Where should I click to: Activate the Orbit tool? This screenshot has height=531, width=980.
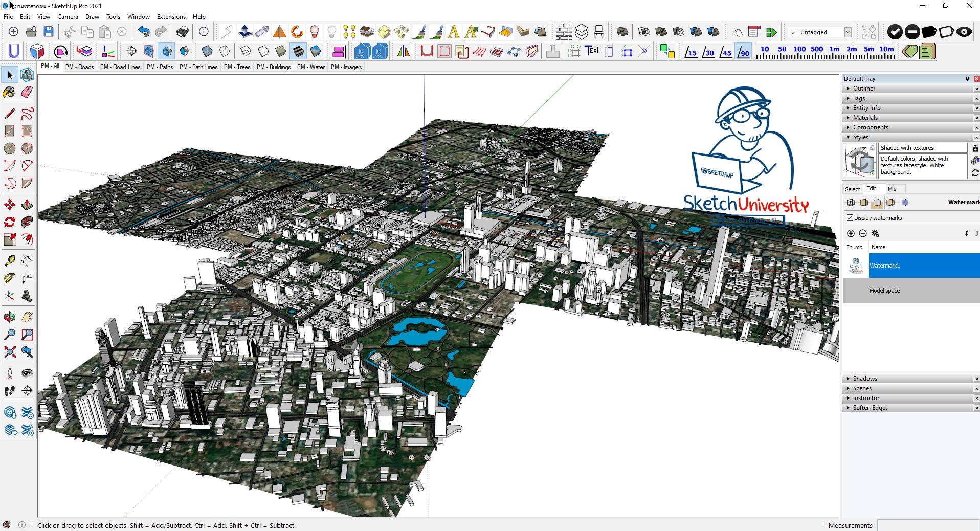coord(10,317)
